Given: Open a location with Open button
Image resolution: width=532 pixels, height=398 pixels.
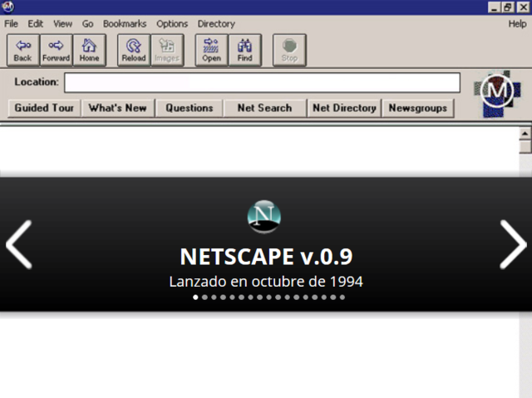Looking at the screenshot, I should pos(211,50).
